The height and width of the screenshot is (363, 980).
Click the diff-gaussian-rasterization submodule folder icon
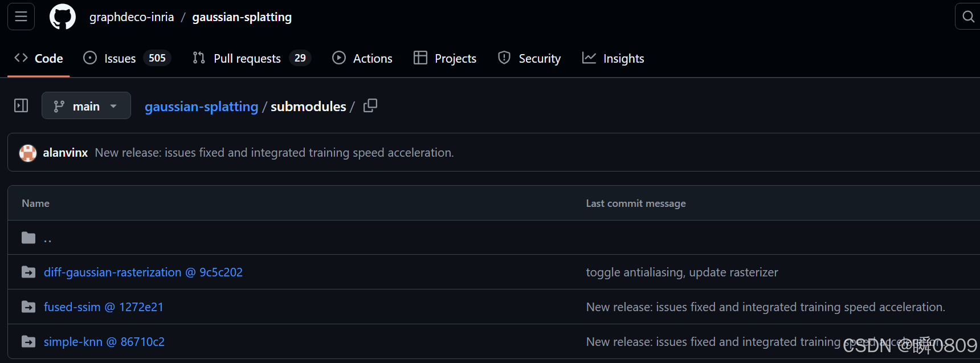pyautogui.click(x=28, y=272)
